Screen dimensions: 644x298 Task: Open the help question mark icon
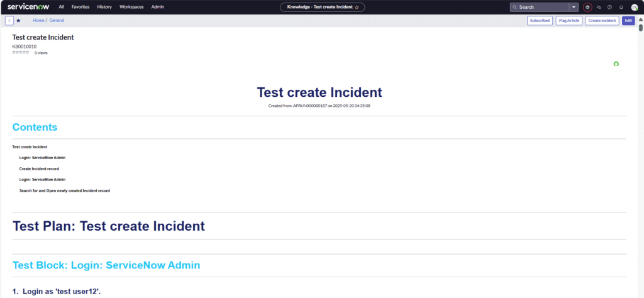pyautogui.click(x=609, y=7)
